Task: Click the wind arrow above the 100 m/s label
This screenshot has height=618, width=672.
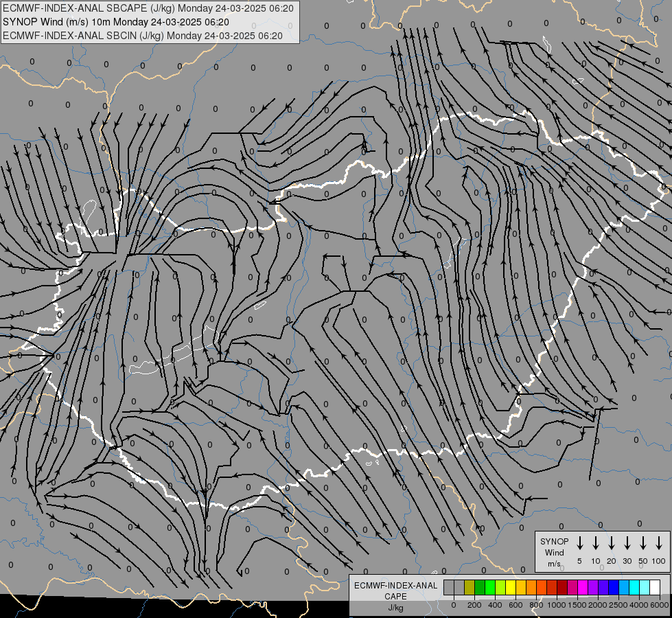Action: (659, 543)
